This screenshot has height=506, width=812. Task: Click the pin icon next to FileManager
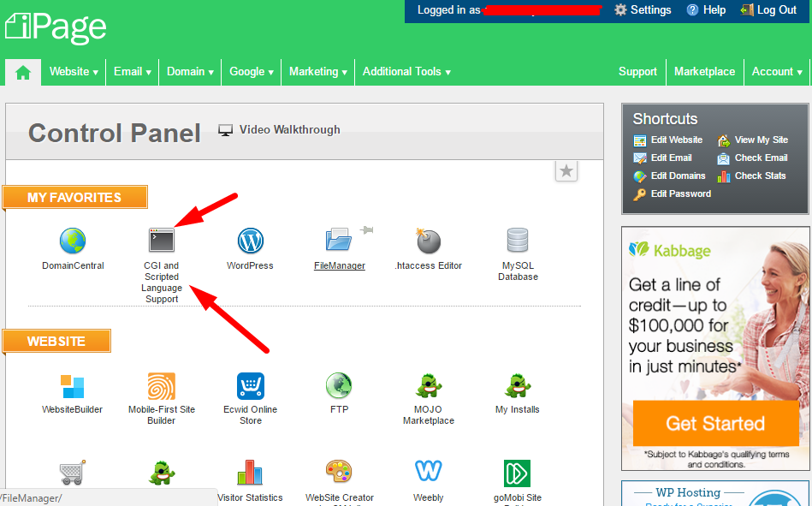(367, 229)
